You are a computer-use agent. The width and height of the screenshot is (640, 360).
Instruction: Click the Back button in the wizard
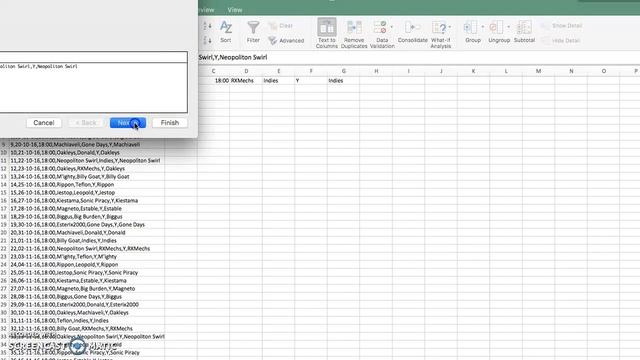(86, 123)
